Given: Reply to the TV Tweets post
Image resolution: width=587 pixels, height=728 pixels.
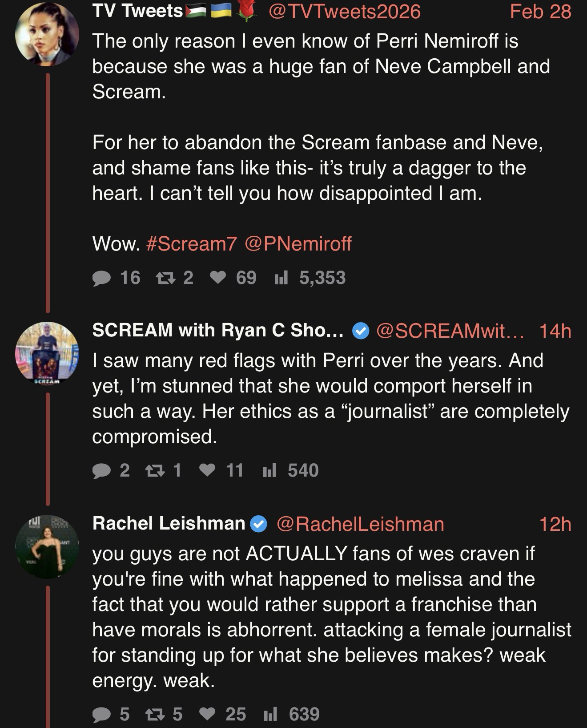Looking at the screenshot, I should 102,278.
